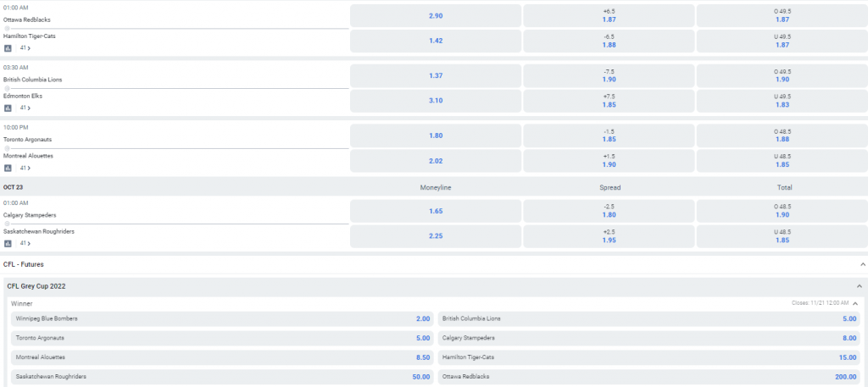This screenshot has height=387, width=868.
Task: Bet Toronto Argonauts Grey Cup winner 5.00
Action: click(x=222, y=339)
